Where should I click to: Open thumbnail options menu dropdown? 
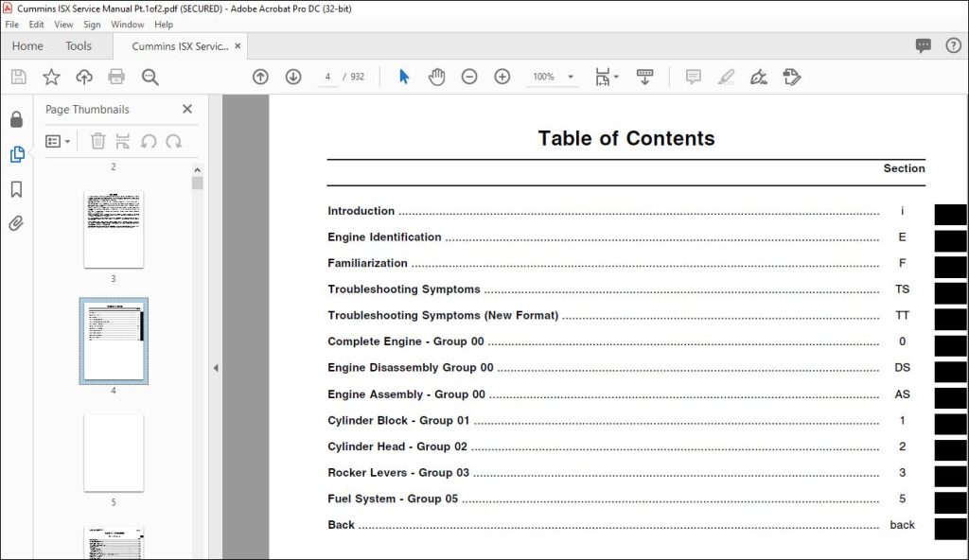[x=58, y=142]
